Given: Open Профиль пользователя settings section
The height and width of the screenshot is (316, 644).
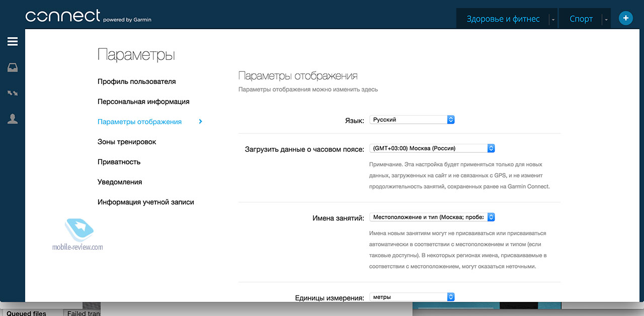Looking at the screenshot, I should pyautogui.click(x=137, y=81).
